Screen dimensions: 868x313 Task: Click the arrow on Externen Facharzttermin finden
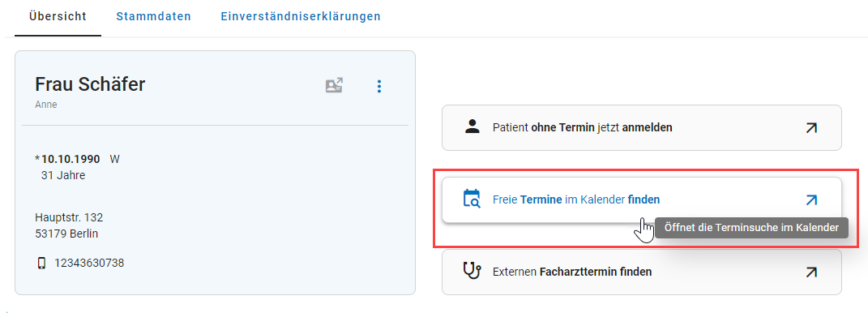[811, 272]
